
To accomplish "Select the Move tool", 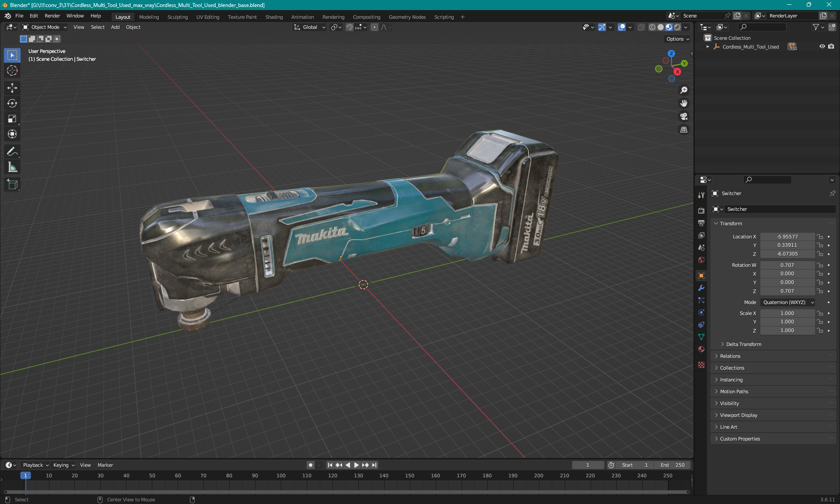I will [x=12, y=88].
